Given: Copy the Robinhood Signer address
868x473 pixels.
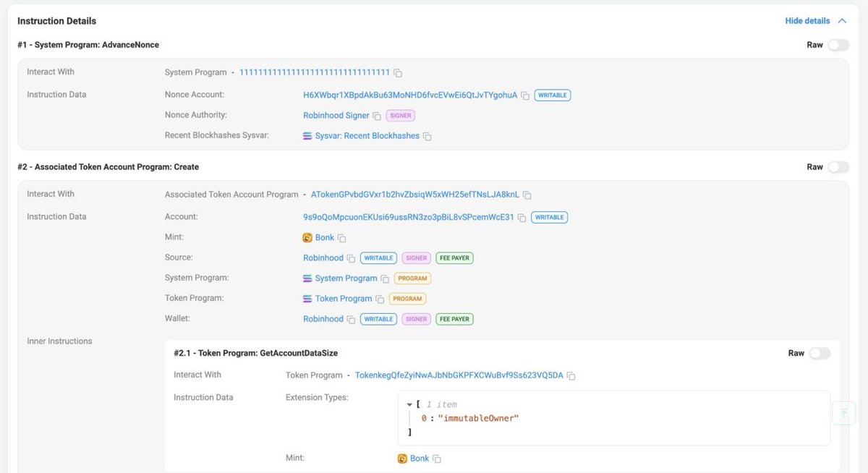Looking at the screenshot, I should (x=376, y=116).
